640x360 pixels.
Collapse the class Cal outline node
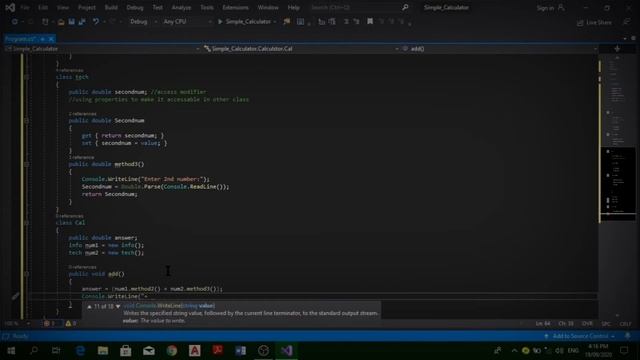tap(27, 223)
